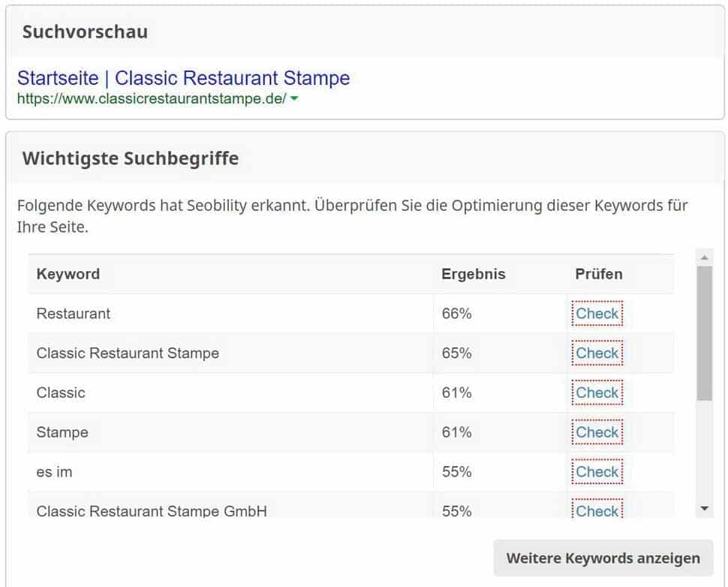This screenshot has height=587, width=728.
Task: Click the keyword table's scrollbar thumb
Action: [704, 334]
